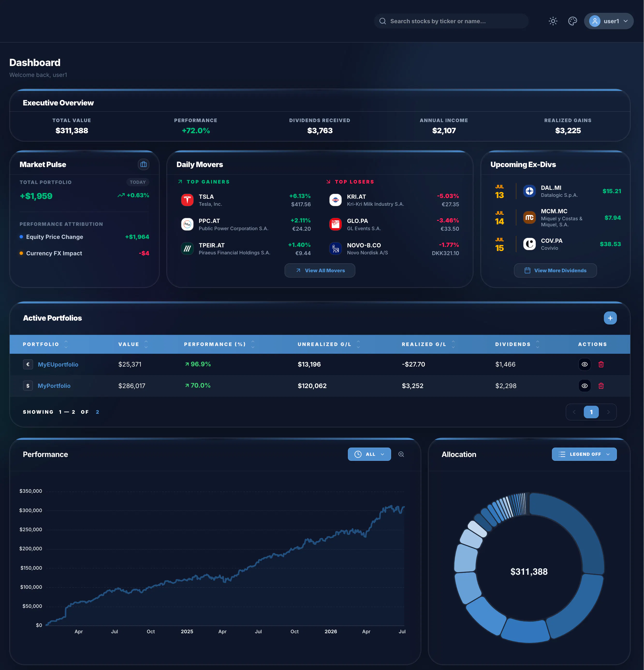
Task: Toggle light/dark mode sun icon
Action: (x=553, y=21)
